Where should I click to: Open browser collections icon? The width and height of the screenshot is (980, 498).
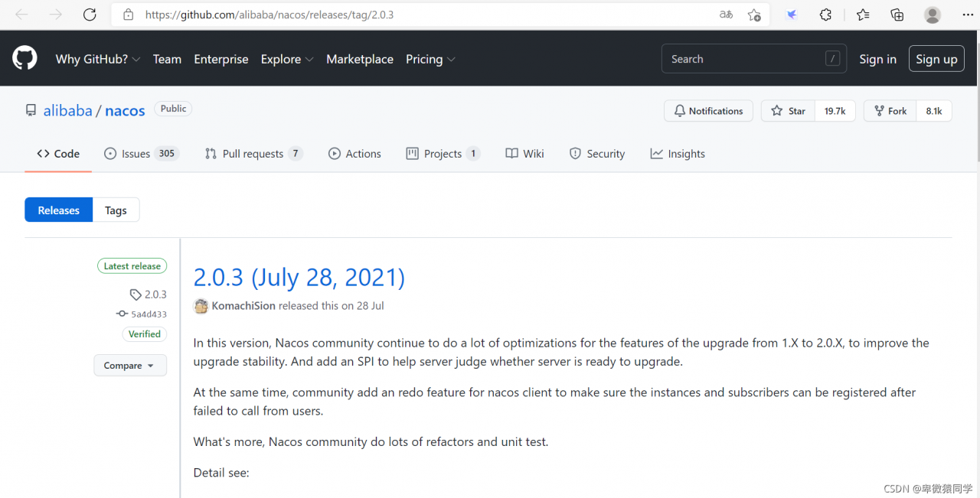(897, 15)
